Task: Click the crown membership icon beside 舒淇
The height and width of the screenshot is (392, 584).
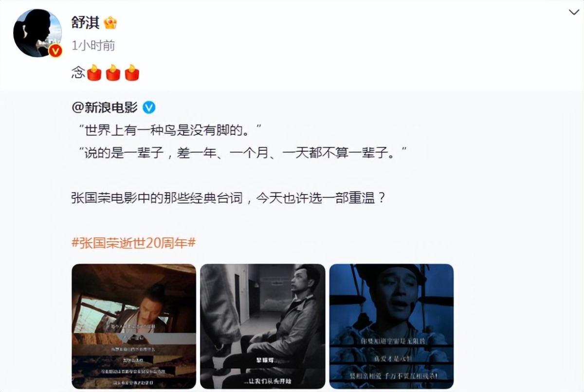Action: click(x=110, y=22)
